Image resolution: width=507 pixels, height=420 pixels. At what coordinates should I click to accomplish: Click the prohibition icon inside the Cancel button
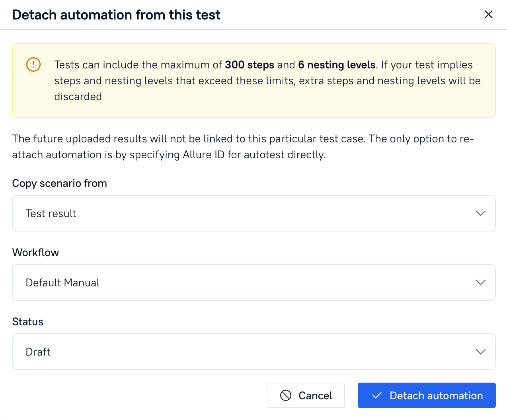[x=286, y=395]
